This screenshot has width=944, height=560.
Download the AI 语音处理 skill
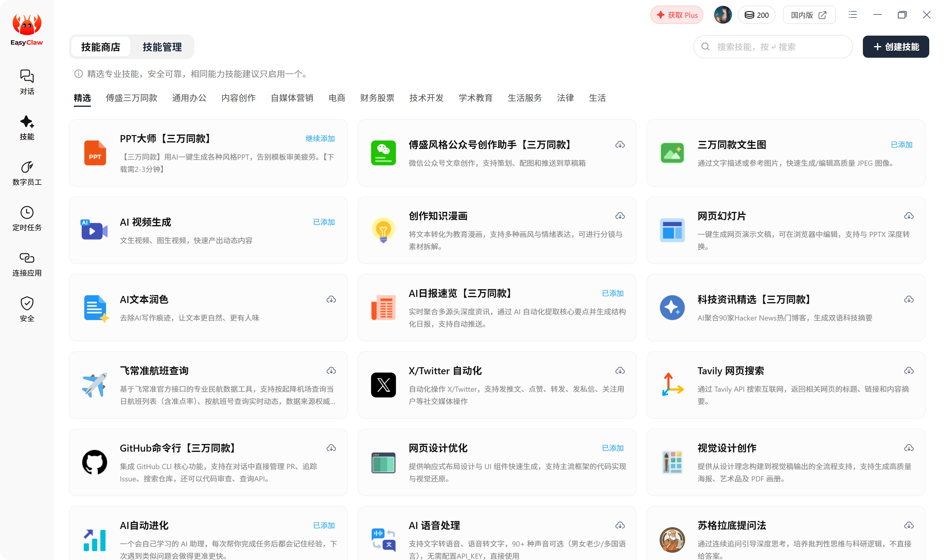(x=619, y=525)
